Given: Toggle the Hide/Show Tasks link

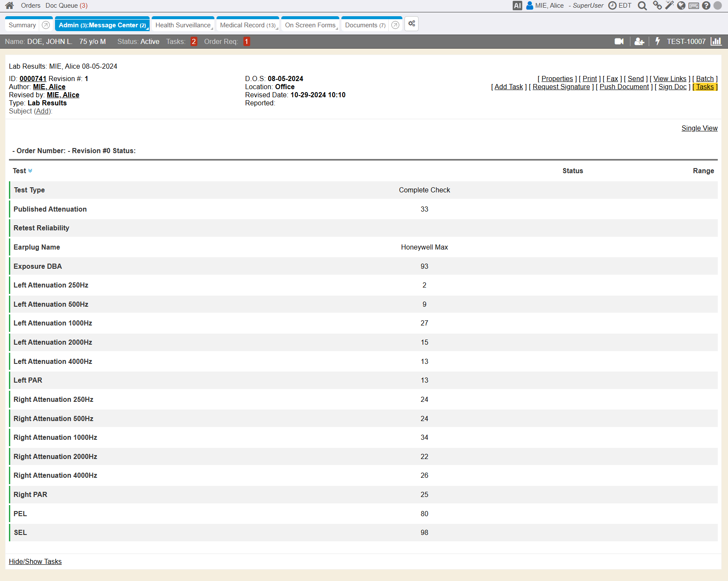Looking at the screenshot, I should (35, 561).
